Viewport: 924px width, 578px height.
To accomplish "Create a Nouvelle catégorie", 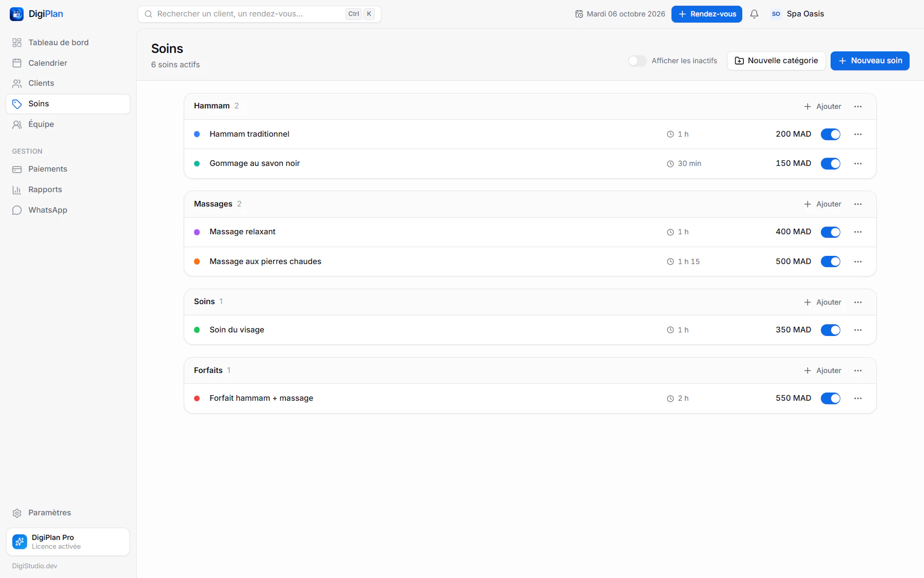I will point(776,61).
